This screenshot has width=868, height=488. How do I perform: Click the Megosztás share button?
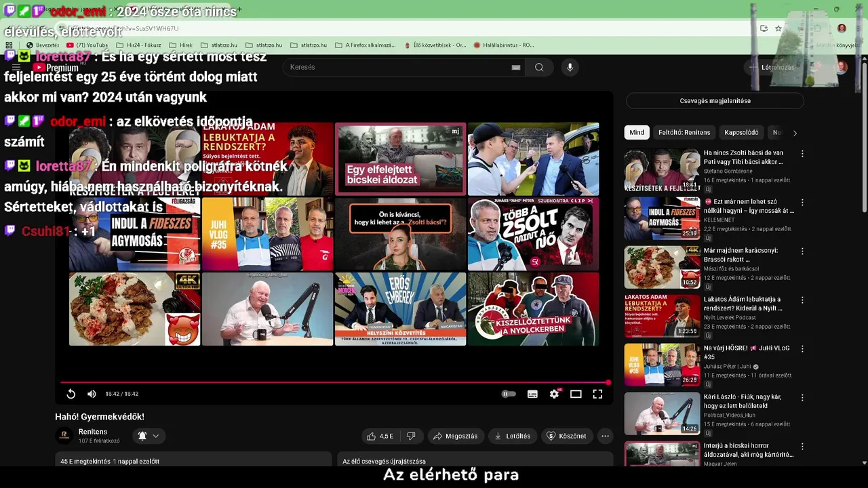tap(455, 436)
